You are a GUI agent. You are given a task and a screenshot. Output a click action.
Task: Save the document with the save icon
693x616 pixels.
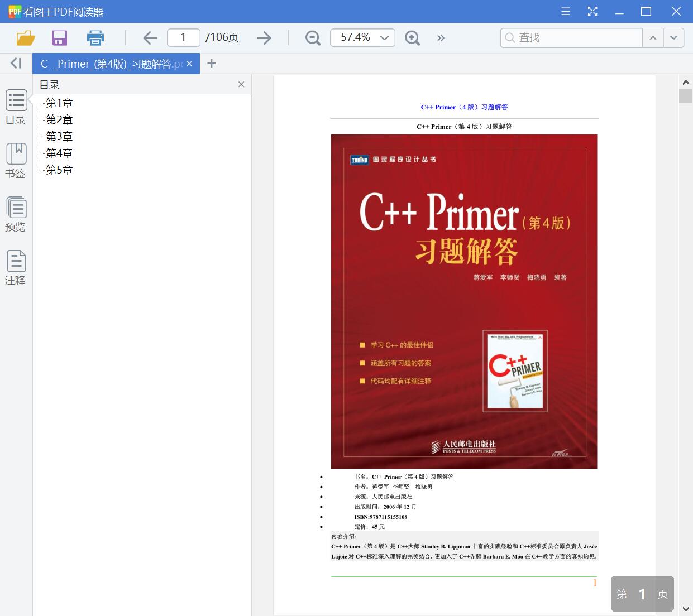click(59, 37)
